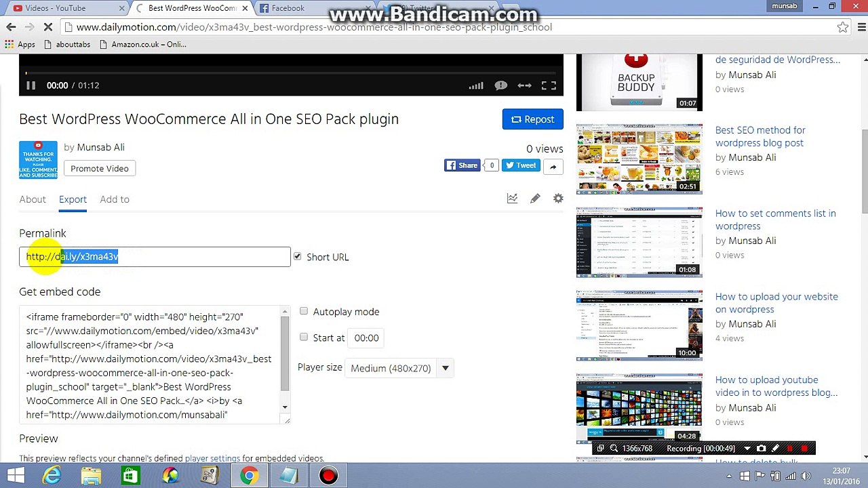
Task: View video statistics chart icon
Action: coord(512,199)
